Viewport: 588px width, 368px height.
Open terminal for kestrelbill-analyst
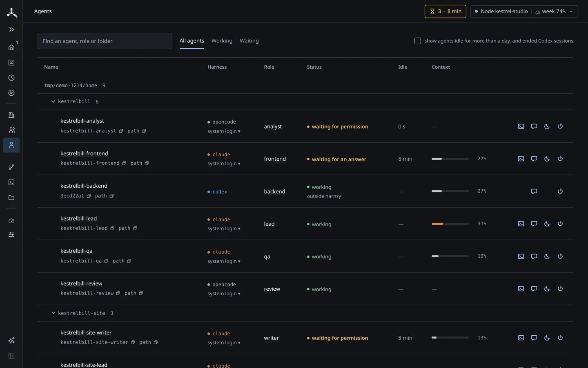pos(521,126)
